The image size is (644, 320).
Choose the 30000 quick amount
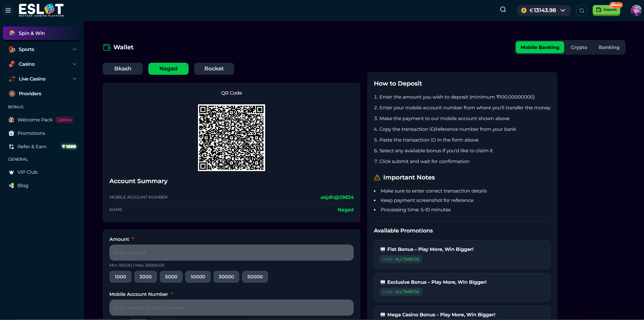point(226,277)
